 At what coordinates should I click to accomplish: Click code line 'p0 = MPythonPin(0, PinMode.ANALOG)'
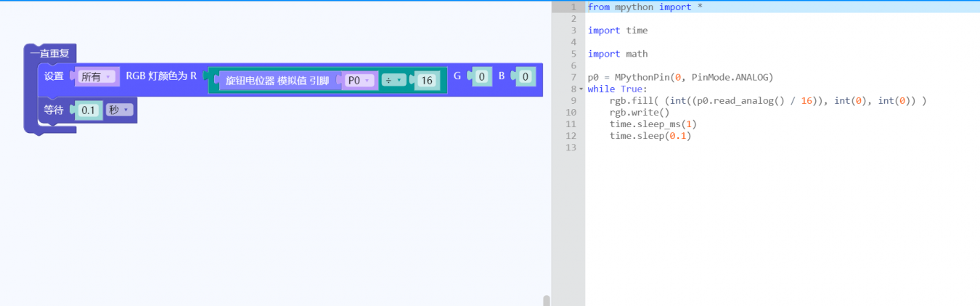(x=680, y=77)
